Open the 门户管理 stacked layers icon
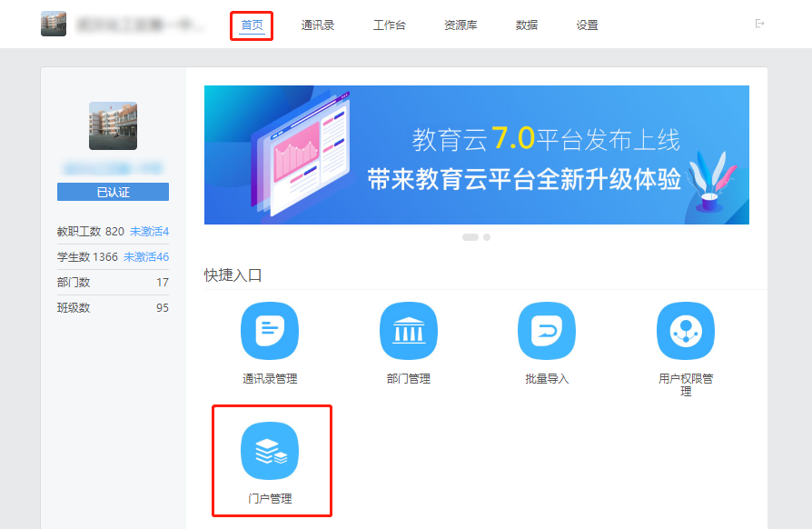Screen dimensions: 812x529 tap(270, 451)
